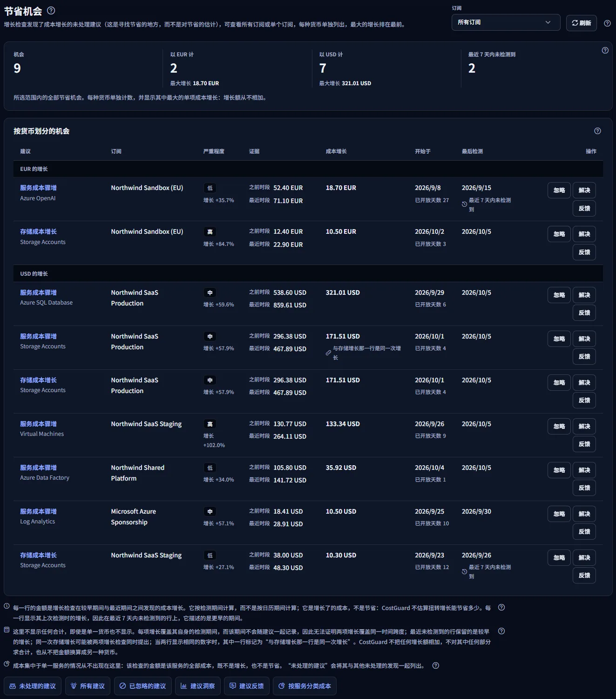Go to 已忽略的建议 page
This screenshot has width=616, height=699.
(143, 686)
